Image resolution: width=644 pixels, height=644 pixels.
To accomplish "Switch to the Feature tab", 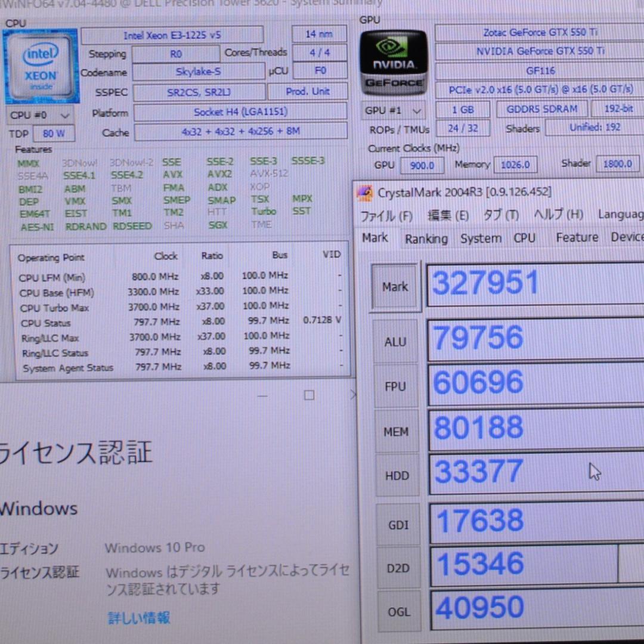I will (x=576, y=237).
